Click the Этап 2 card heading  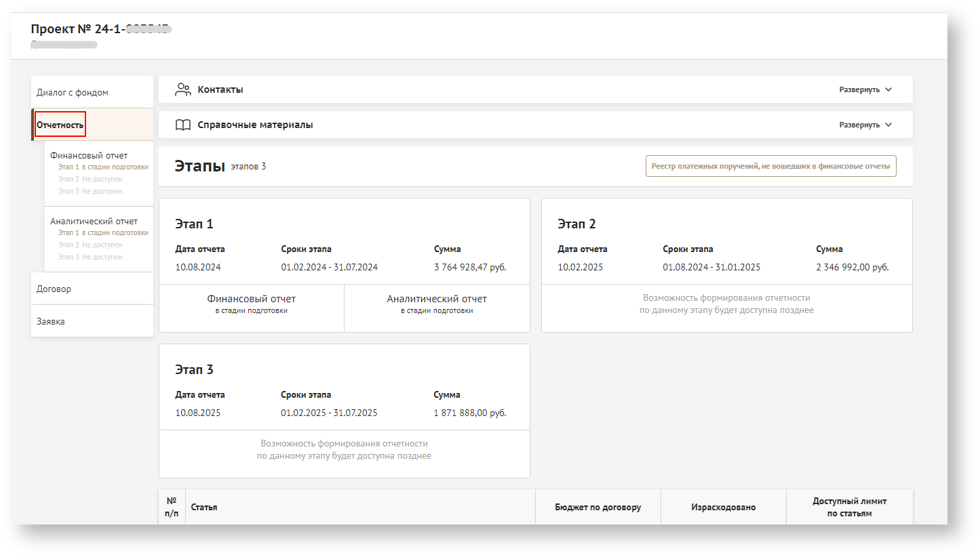(x=576, y=224)
